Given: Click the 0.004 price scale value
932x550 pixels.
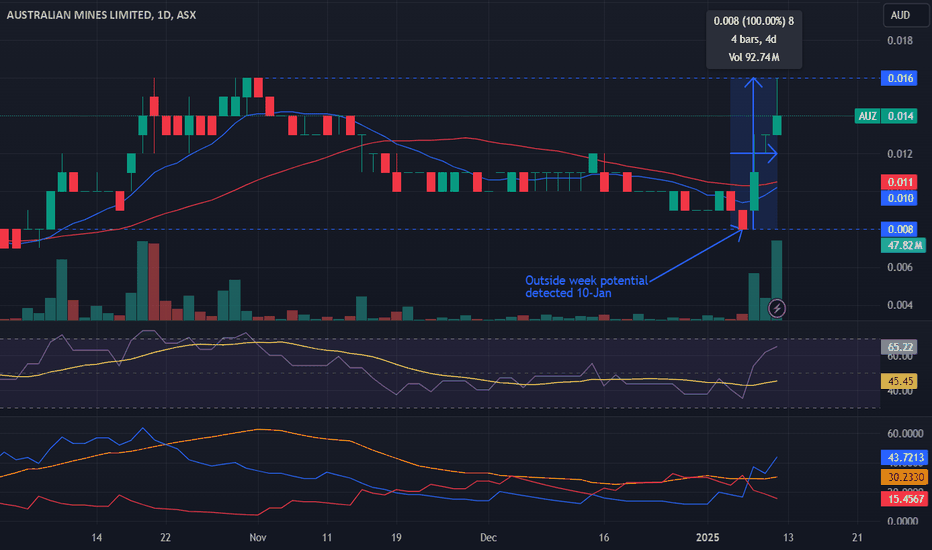Looking at the screenshot, I should point(899,305).
